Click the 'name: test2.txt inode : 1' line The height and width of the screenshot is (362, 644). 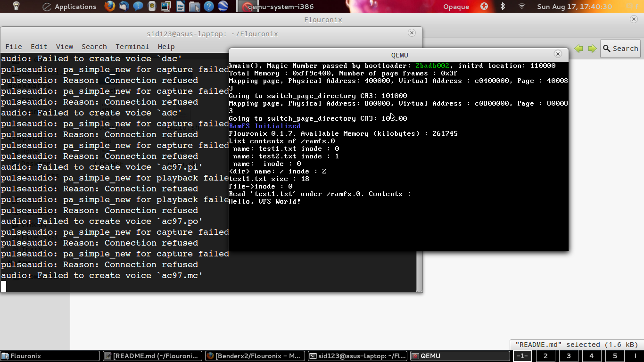[x=286, y=156]
